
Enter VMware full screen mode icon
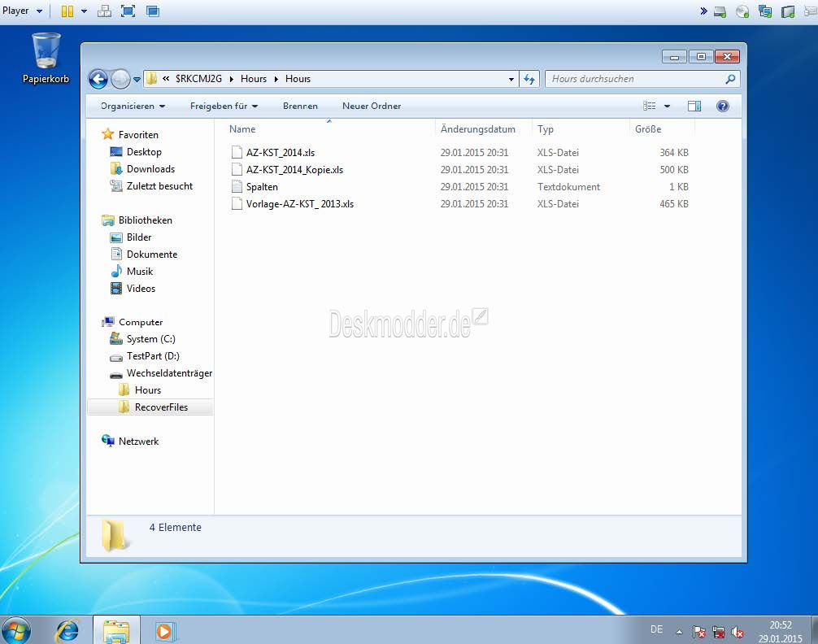[128, 11]
